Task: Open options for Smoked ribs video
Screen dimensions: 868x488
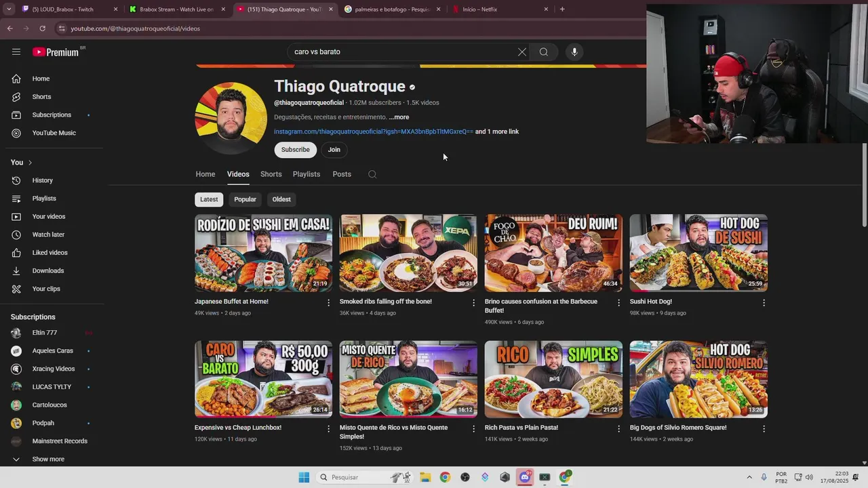Action: (x=474, y=302)
